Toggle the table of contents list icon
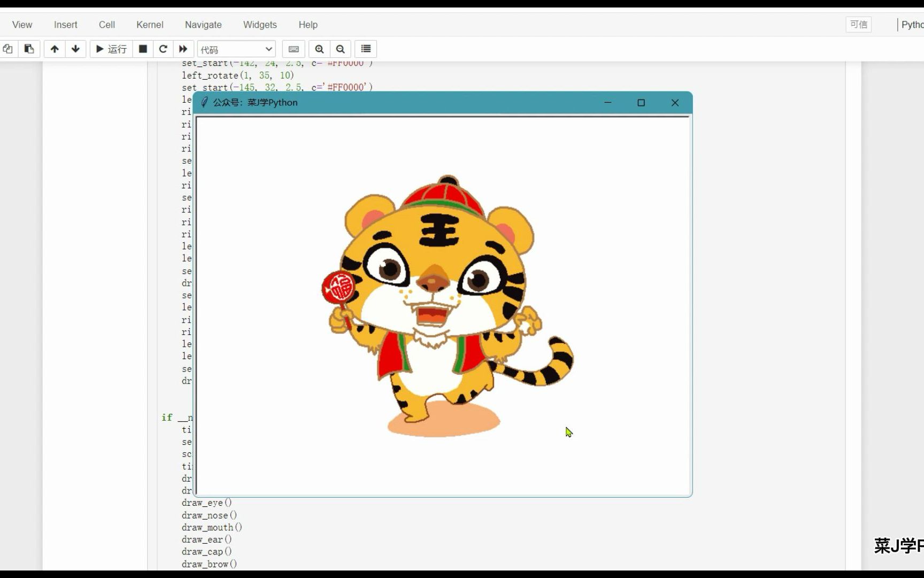Screen dimensions: 924x578 (366, 49)
